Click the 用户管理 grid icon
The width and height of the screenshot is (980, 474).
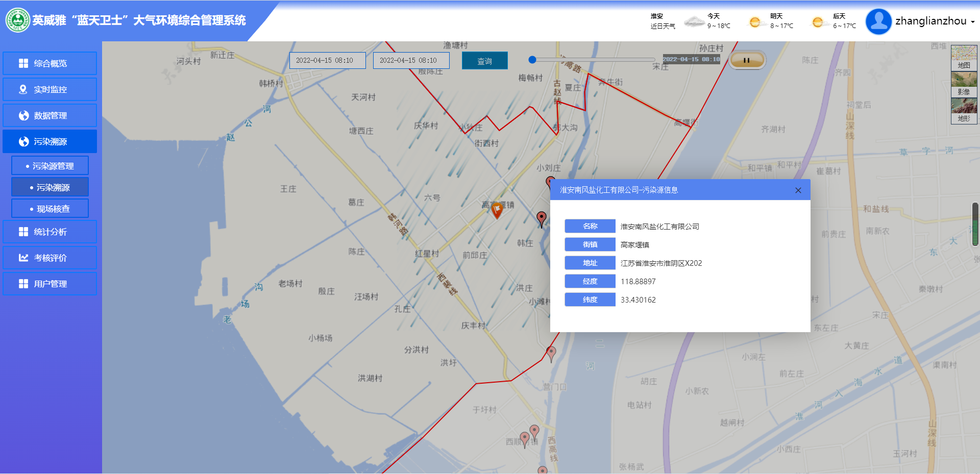pyautogui.click(x=23, y=284)
